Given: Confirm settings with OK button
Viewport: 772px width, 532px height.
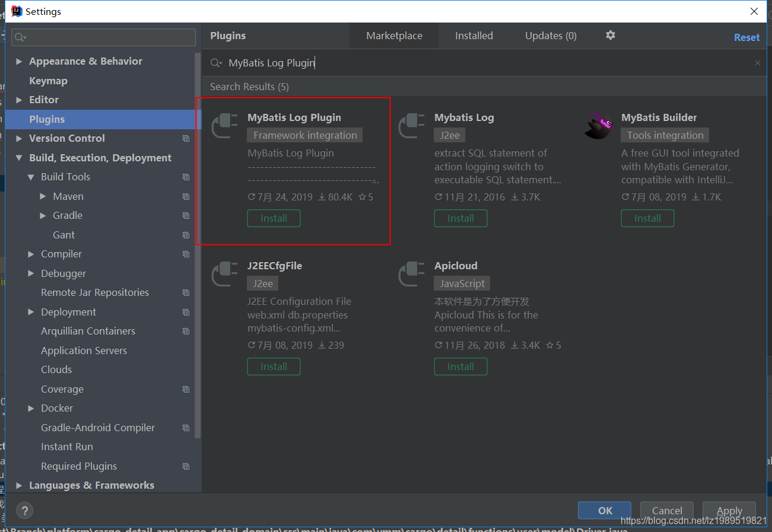Looking at the screenshot, I should (x=605, y=511).
